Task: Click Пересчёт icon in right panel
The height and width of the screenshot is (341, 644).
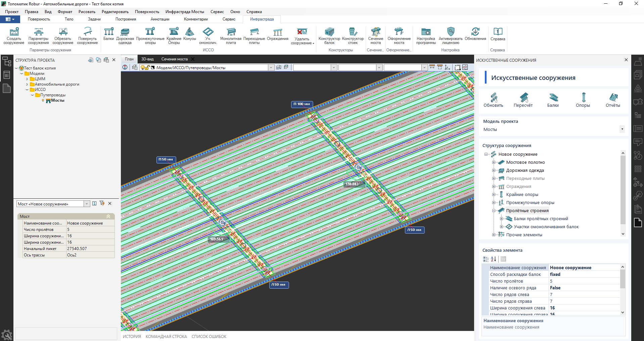Action: (523, 100)
